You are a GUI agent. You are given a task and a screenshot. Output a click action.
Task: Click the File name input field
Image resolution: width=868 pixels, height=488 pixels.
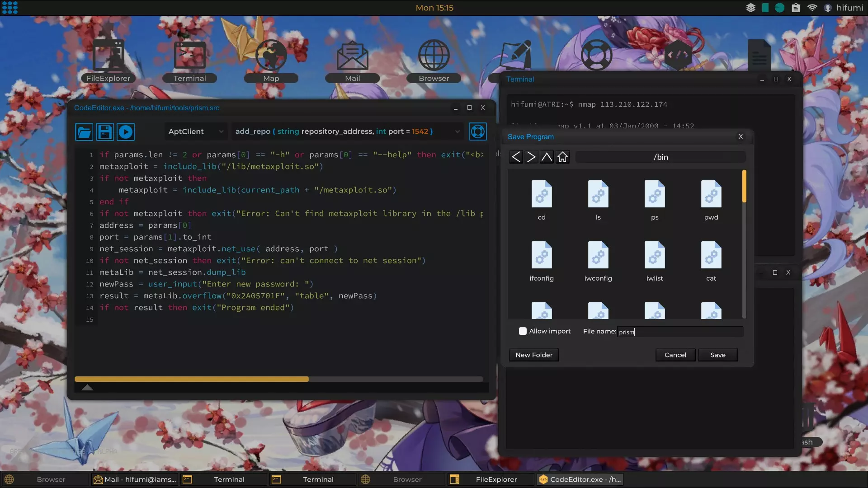coord(680,332)
